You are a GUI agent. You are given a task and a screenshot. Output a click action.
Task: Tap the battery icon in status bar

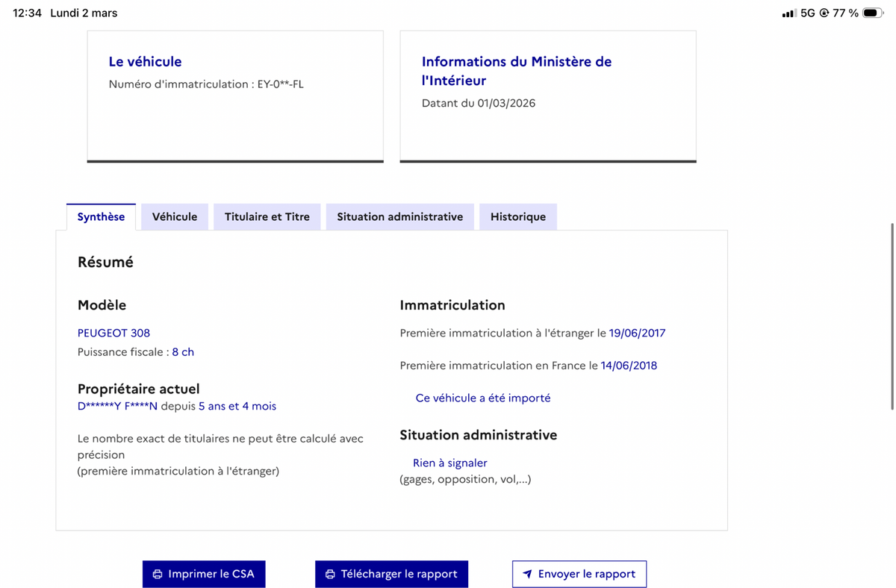point(873,13)
